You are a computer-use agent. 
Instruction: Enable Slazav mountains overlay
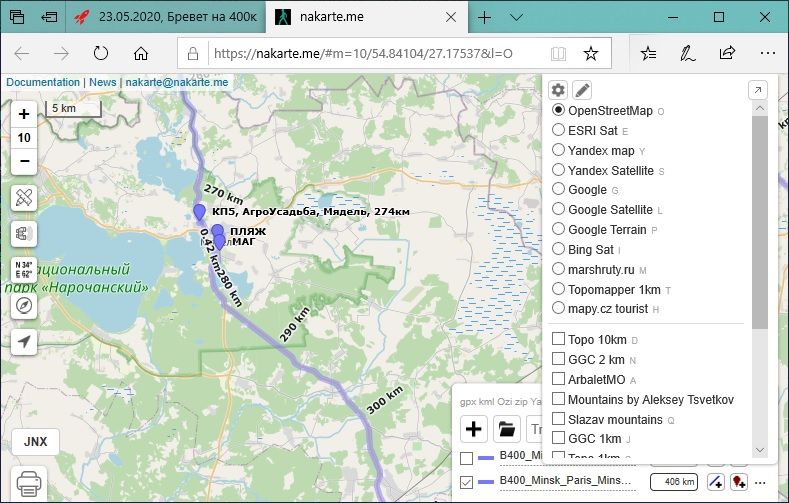point(558,419)
